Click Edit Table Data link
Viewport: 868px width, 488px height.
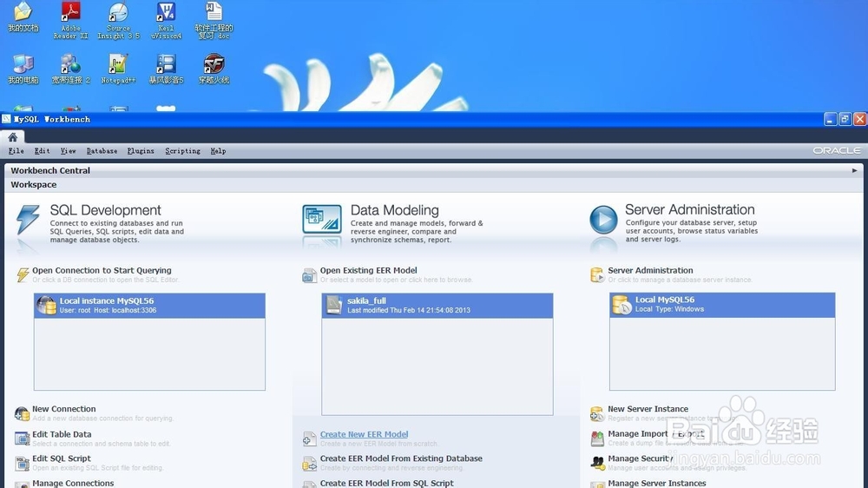pyautogui.click(x=62, y=434)
